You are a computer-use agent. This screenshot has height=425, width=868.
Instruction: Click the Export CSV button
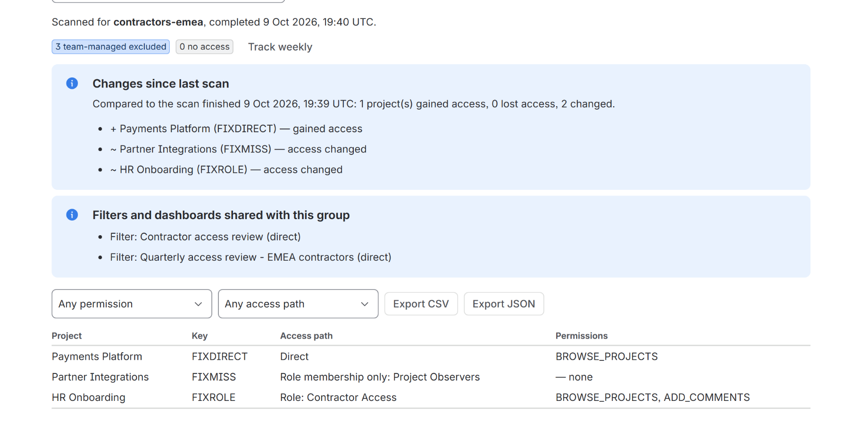(421, 304)
